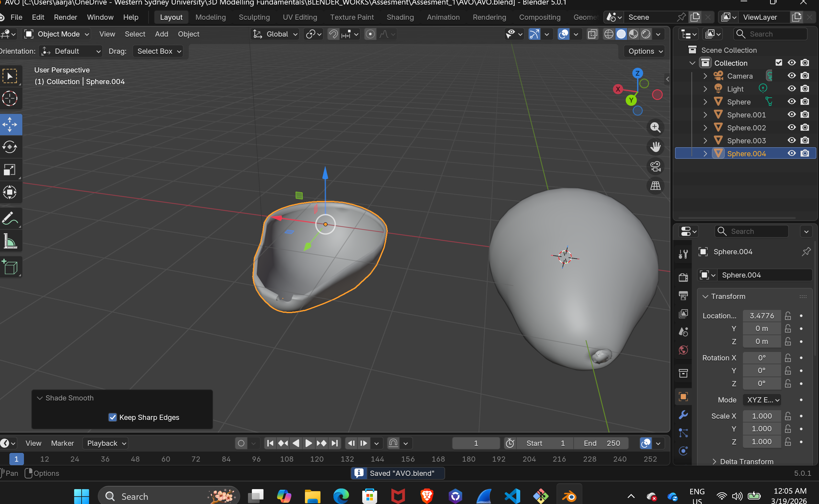This screenshot has height=504, width=819.
Task: Click the Scale X value field
Action: (762, 416)
